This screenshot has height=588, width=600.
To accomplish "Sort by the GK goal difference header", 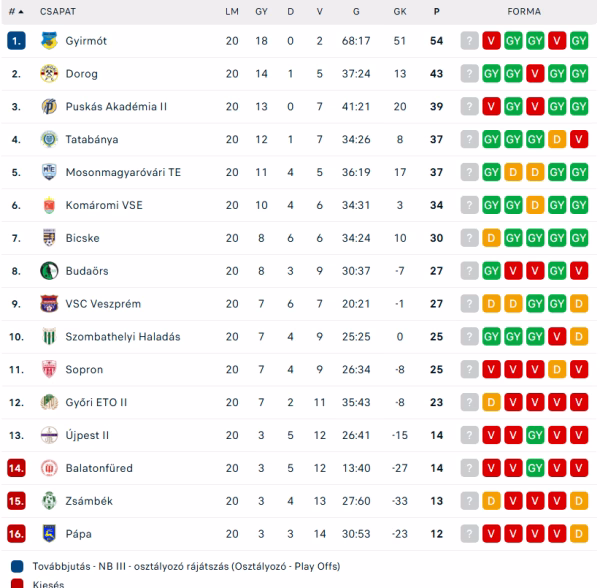I will 400,12.
